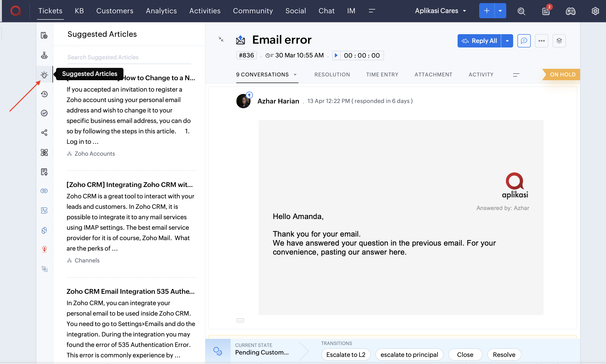This screenshot has height=364, width=606.
Task: Open the ticket history clock icon
Action: tap(44, 94)
